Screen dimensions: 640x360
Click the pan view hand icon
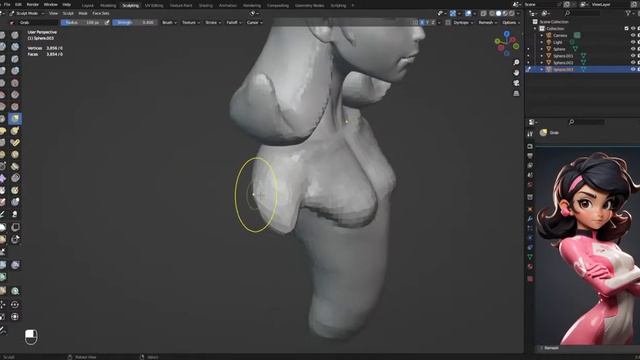coord(516,73)
